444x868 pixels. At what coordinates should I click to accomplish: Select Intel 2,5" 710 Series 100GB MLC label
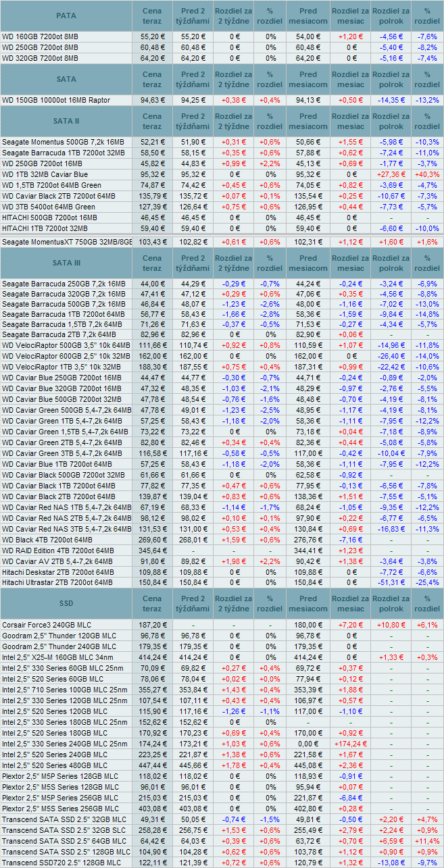(x=65, y=690)
